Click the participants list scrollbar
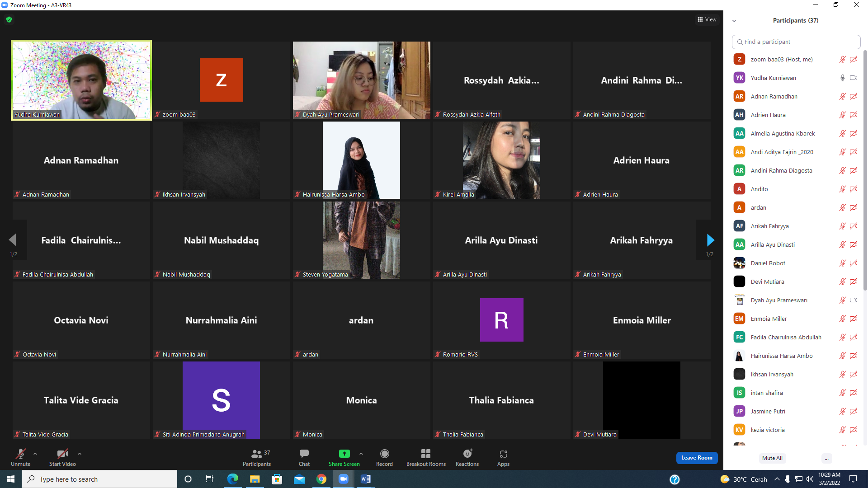Viewport: 868px width, 488px height. (x=865, y=169)
